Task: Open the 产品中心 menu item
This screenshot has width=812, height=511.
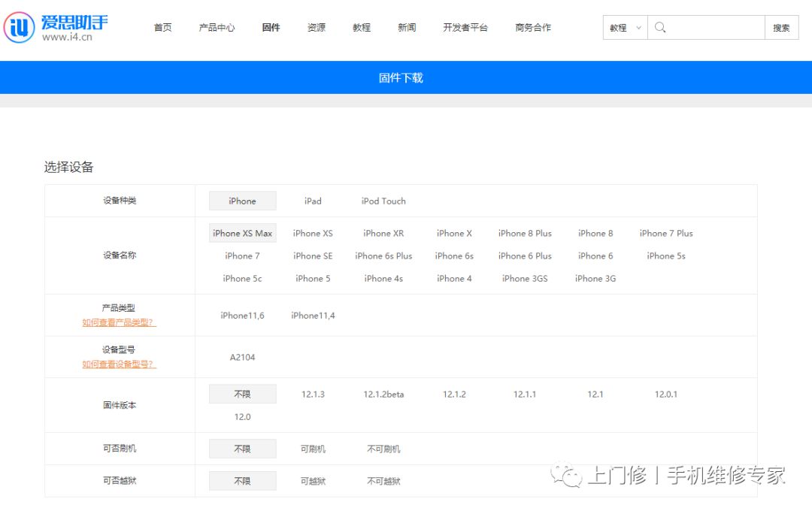Action: point(217,28)
